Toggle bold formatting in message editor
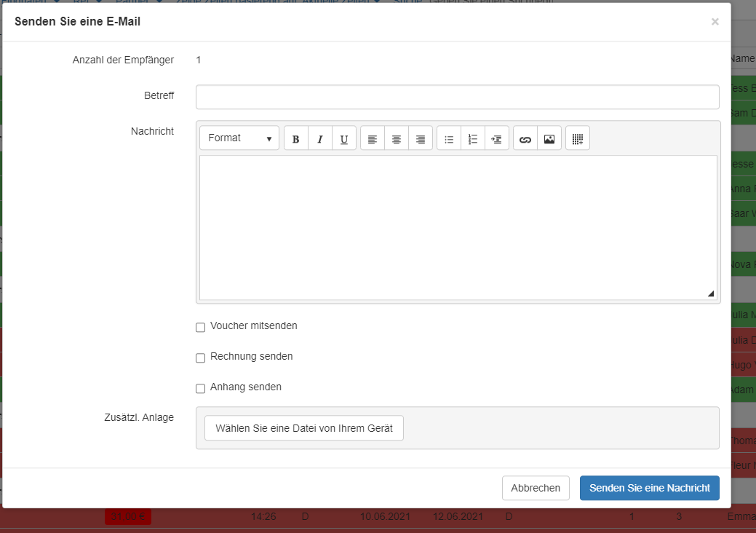 [296, 139]
